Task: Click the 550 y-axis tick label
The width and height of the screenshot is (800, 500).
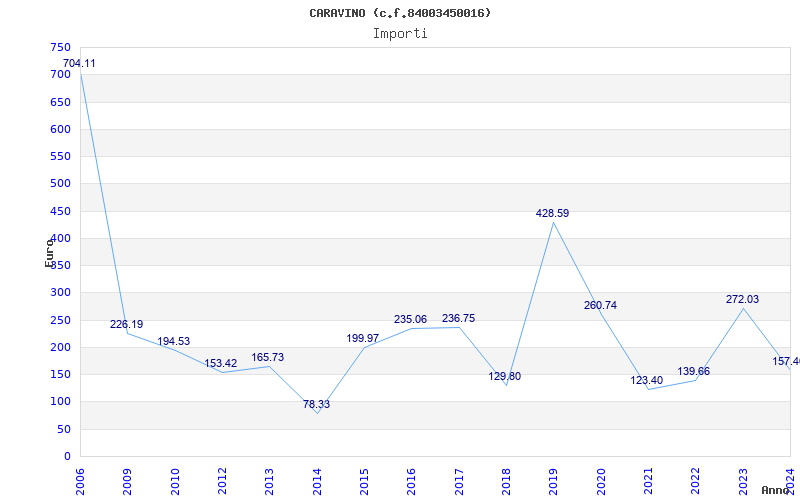Action: pos(60,156)
